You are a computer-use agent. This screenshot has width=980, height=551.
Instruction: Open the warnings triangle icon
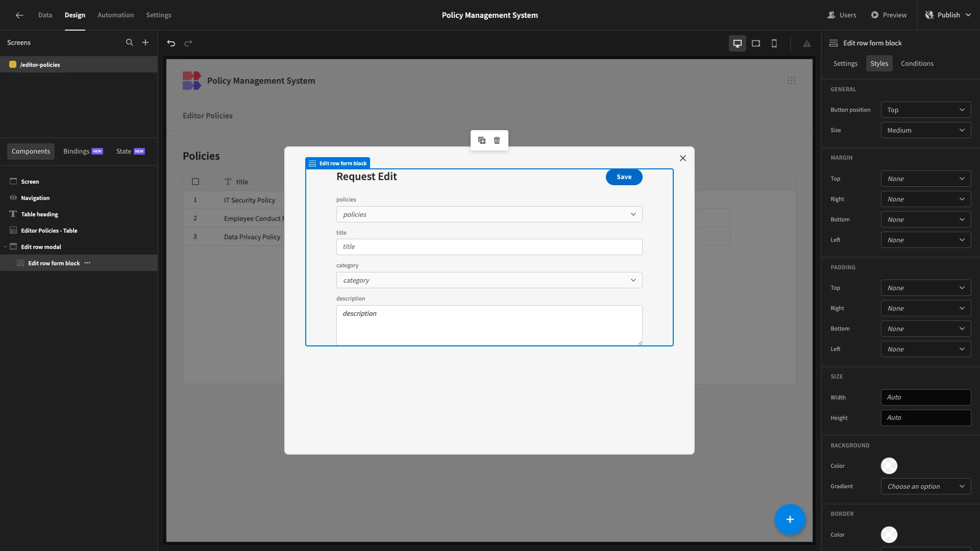point(807,43)
